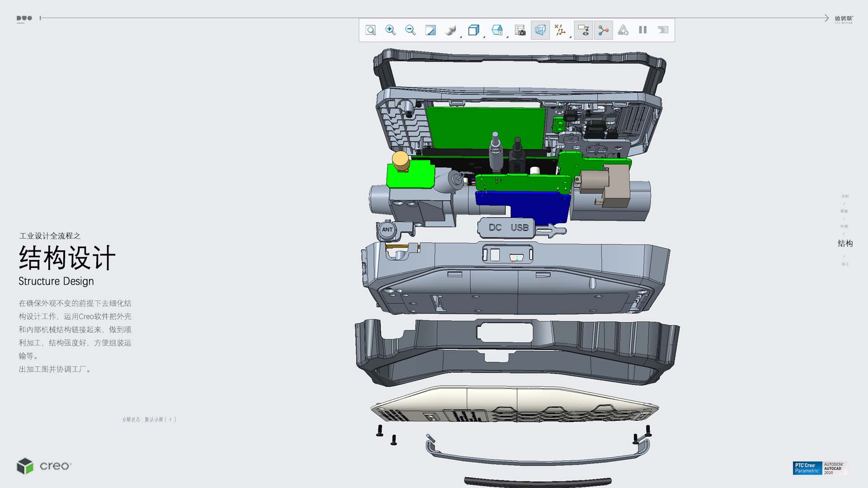
Task: Click the Zoom Out magnifier icon
Action: [410, 30]
